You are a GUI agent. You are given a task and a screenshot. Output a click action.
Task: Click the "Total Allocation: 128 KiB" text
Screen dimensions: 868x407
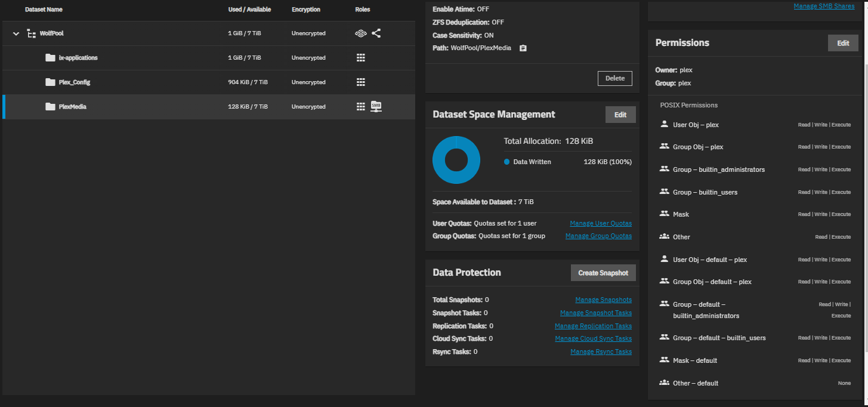point(548,141)
